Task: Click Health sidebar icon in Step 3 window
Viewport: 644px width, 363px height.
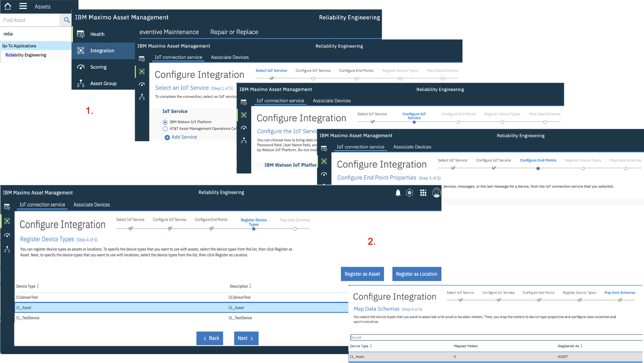Action: tap(324, 148)
